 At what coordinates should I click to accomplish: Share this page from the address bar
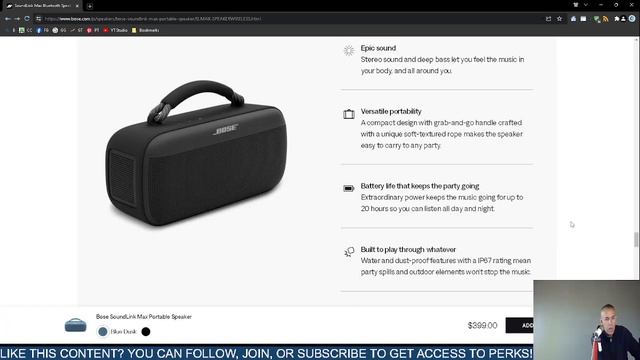pyautogui.click(x=549, y=19)
